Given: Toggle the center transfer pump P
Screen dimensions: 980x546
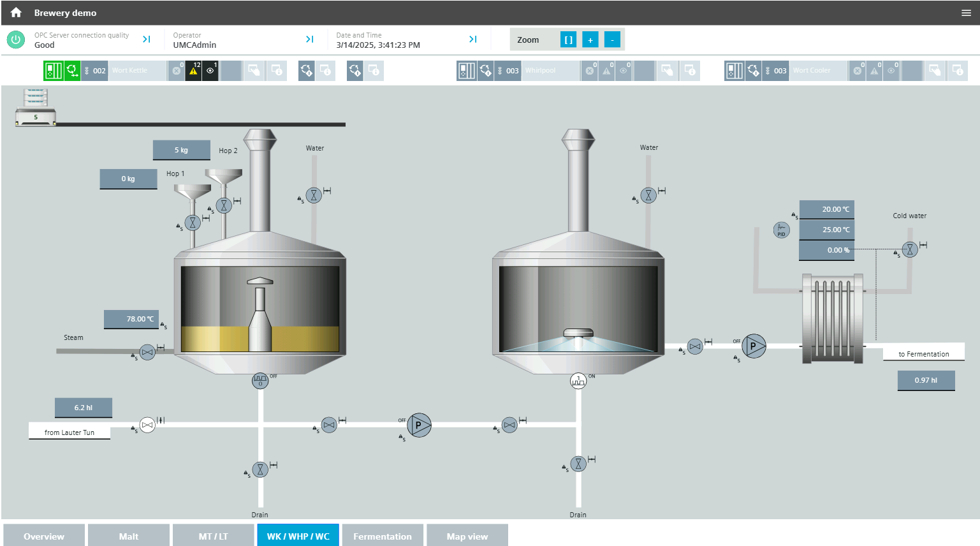Looking at the screenshot, I should 419,425.
